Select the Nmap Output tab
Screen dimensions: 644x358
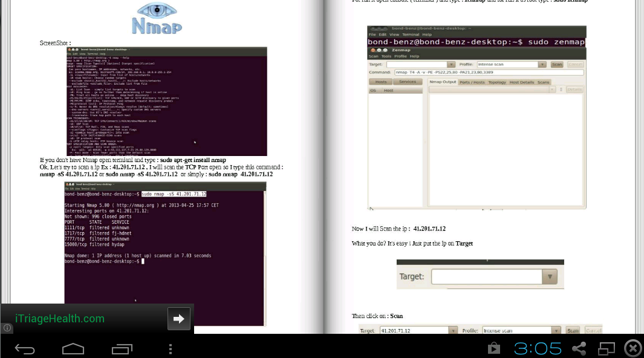click(443, 82)
